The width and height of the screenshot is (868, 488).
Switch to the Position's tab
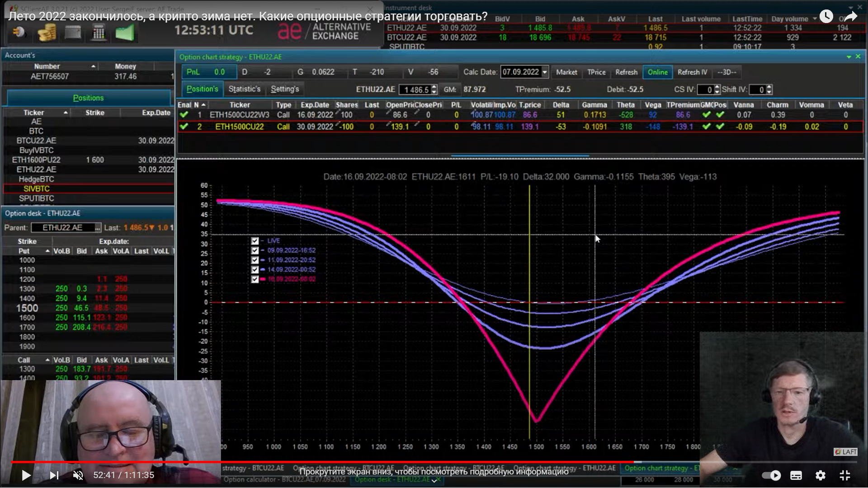pos(202,89)
